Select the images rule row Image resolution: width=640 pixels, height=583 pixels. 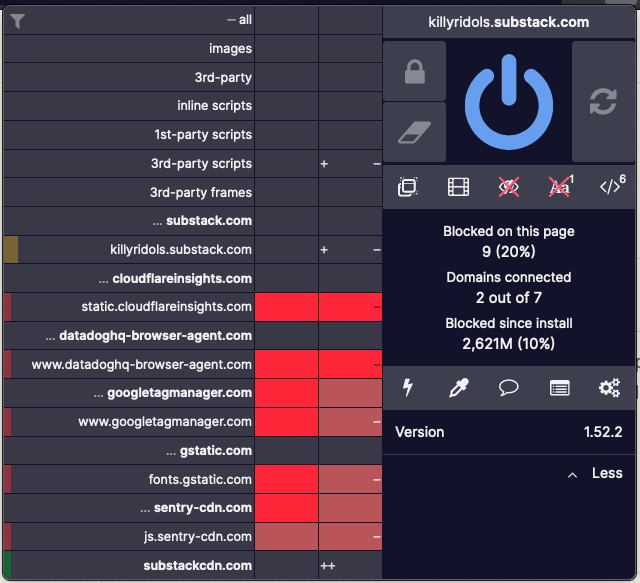[129, 49]
